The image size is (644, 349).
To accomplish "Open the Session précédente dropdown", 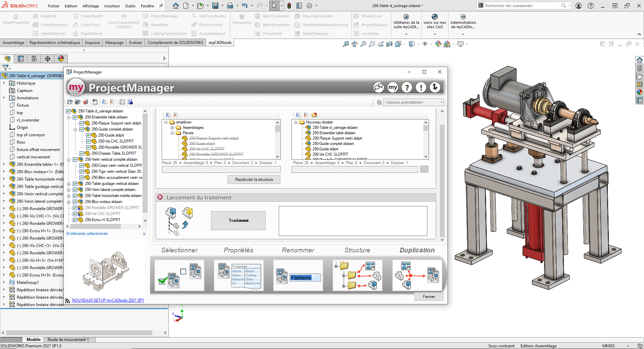I will tap(414, 102).
